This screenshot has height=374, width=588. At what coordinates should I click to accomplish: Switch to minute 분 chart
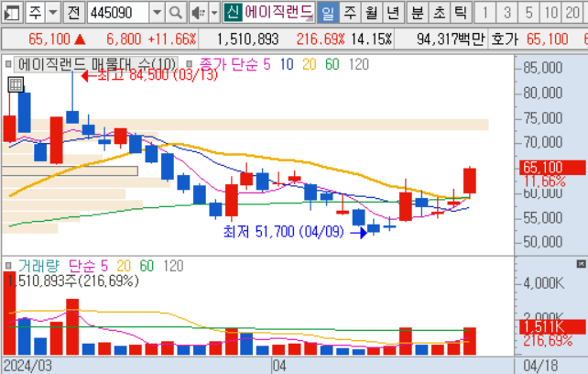click(x=417, y=13)
